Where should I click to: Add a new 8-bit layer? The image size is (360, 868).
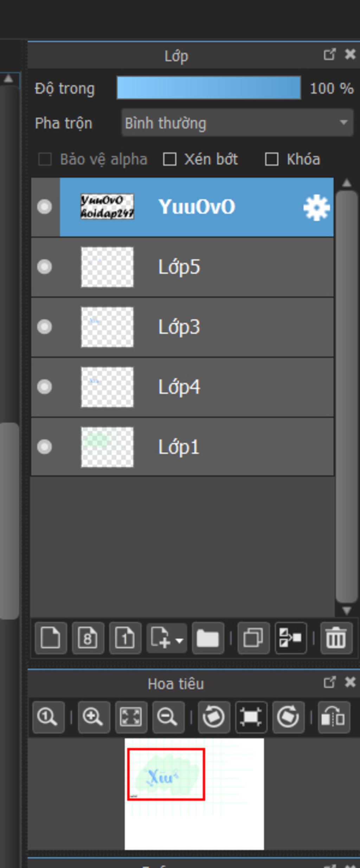(88, 638)
